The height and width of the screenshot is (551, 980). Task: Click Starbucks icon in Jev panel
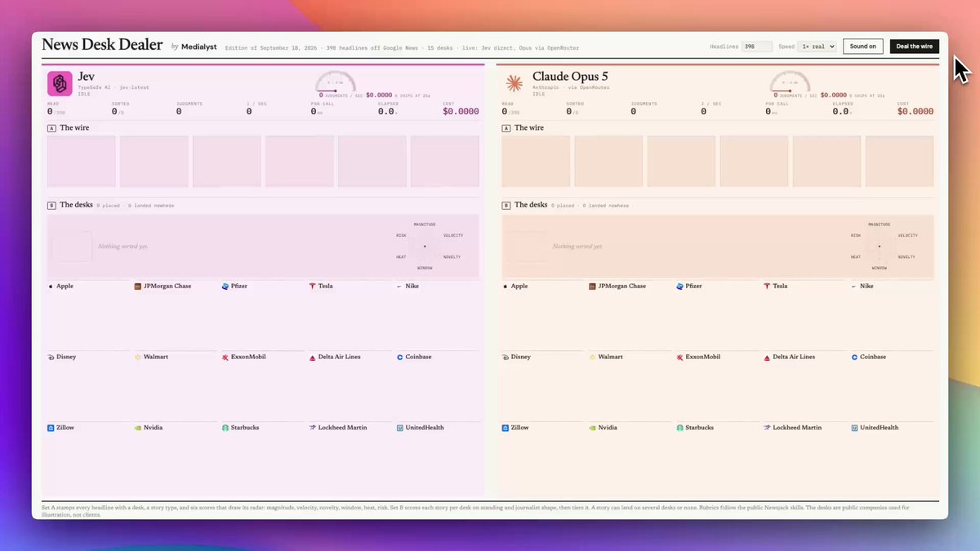pos(225,428)
